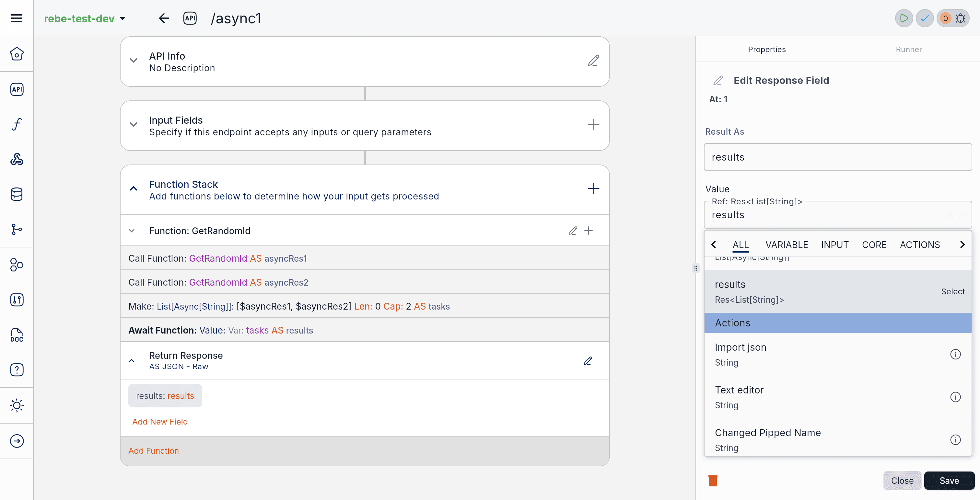Click the Result As input field

(x=838, y=157)
